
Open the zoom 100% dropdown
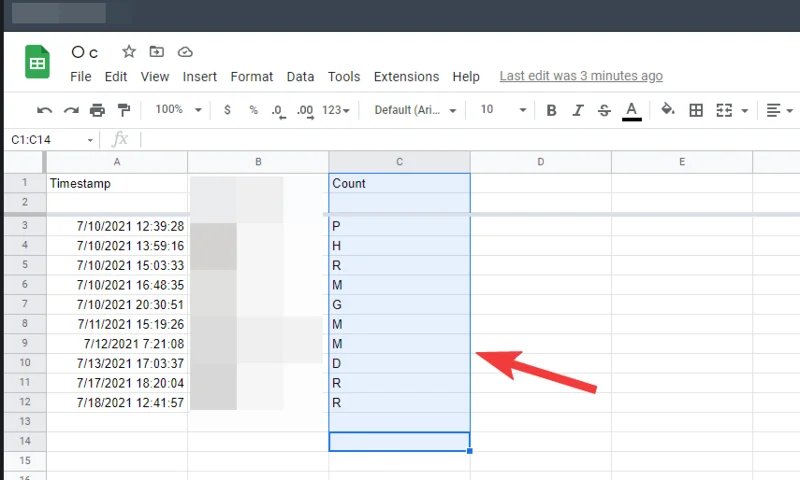178,110
